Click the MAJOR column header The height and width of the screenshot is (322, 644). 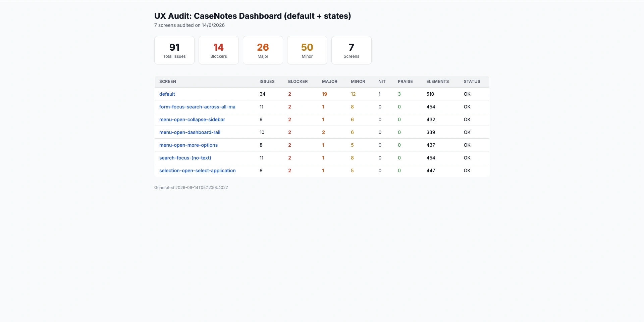tap(330, 82)
